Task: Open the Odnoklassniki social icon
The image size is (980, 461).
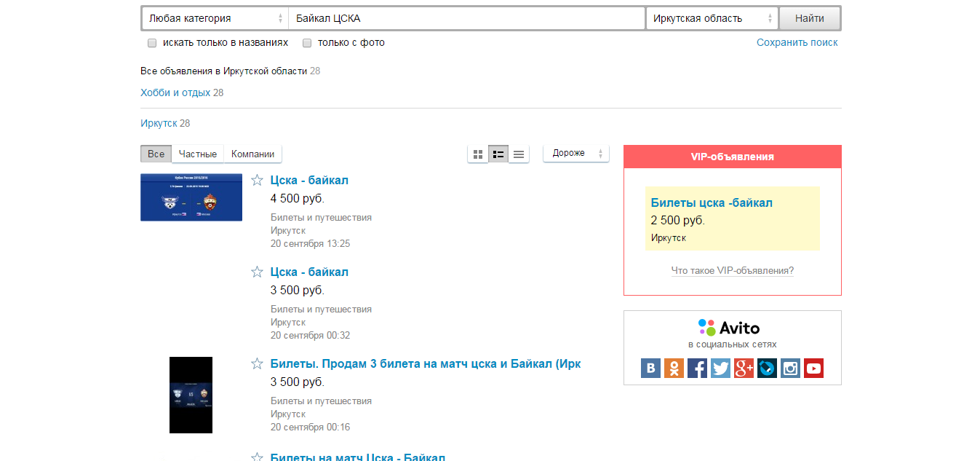Action: (674, 369)
